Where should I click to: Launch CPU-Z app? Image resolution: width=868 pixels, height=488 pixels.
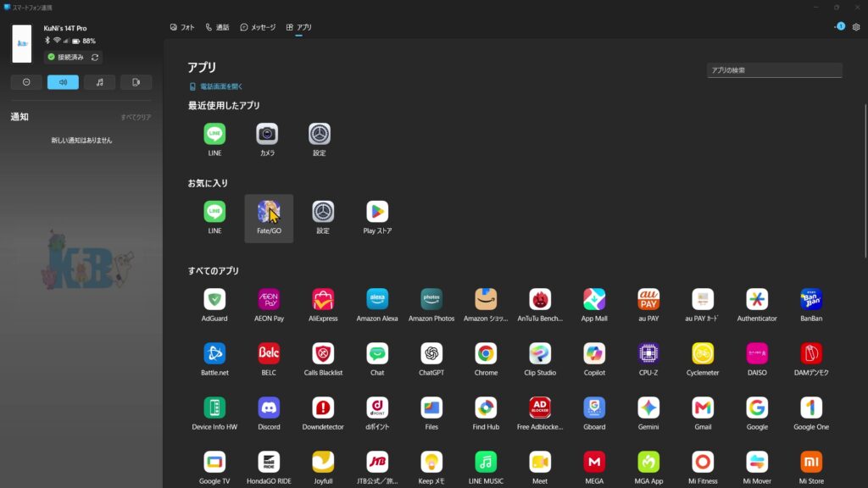(648, 353)
